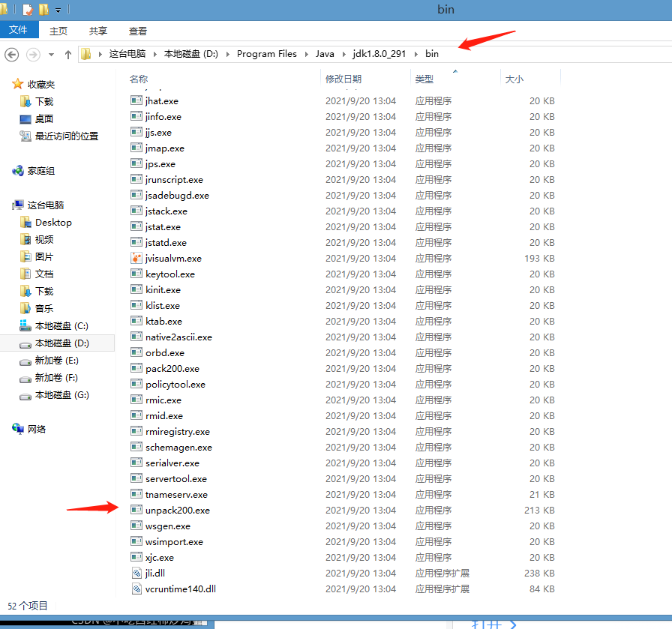Switch to the 查看 ribbon tab
The image size is (672, 629).
pyautogui.click(x=137, y=30)
